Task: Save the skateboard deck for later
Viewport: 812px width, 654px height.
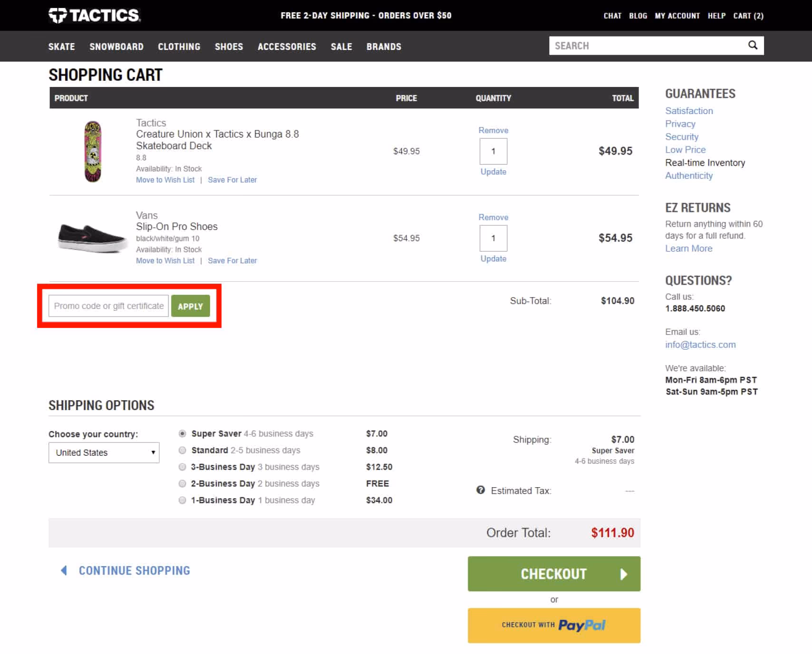Action: pyautogui.click(x=232, y=180)
